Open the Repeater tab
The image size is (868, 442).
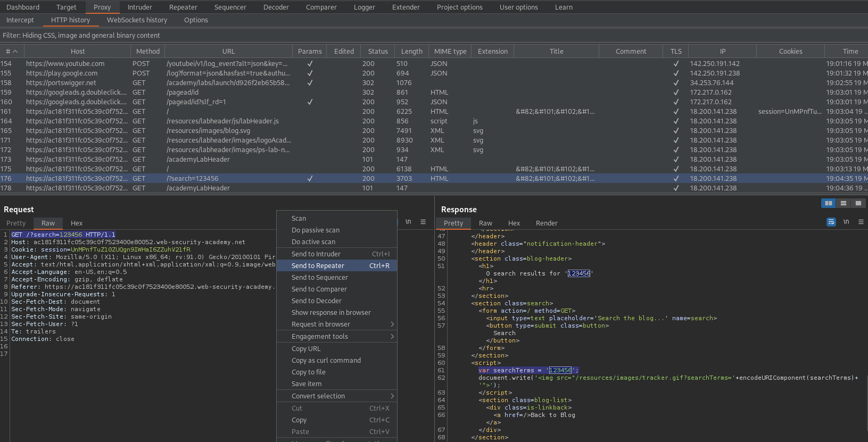tap(183, 7)
